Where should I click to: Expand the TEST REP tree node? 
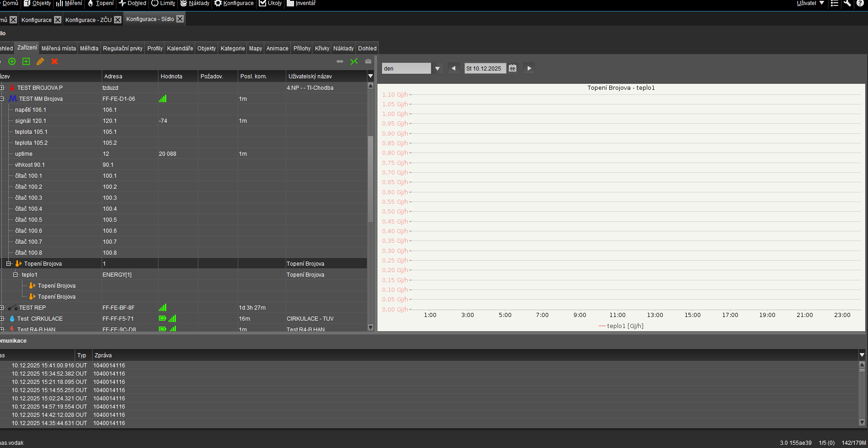click(x=2, y=307)
